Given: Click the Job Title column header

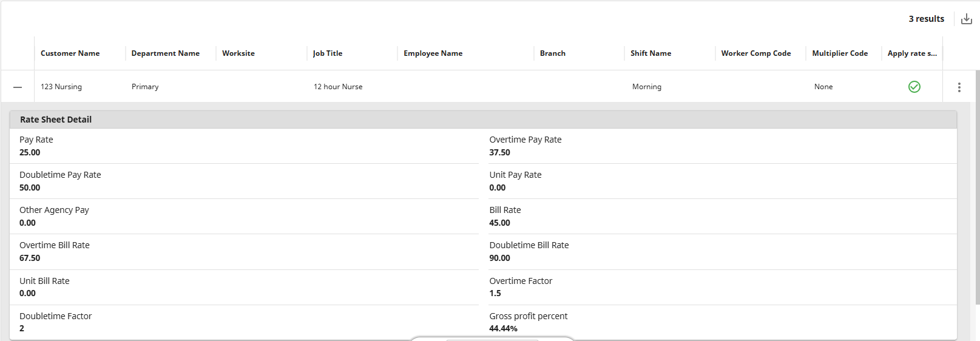Looking at the screenshot, I should click(328, 53).
